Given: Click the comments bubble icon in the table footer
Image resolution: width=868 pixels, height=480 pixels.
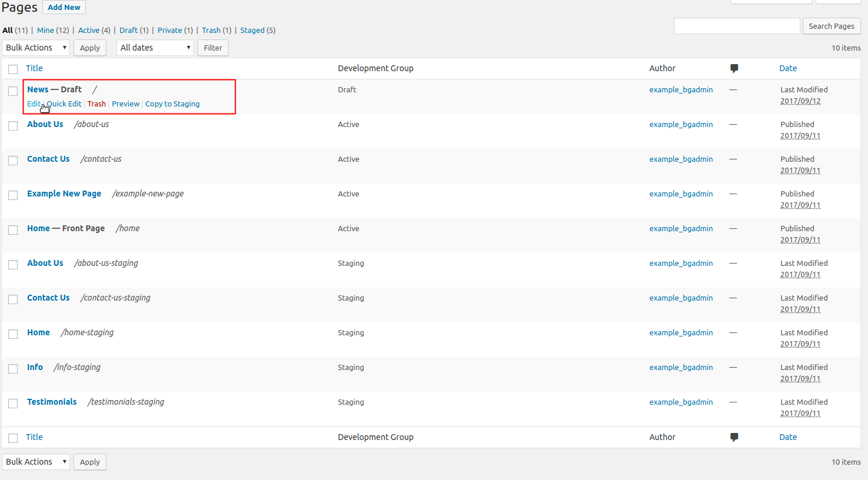Looking at the screenshot, I should pyautogui.click(x=734, y=437).
